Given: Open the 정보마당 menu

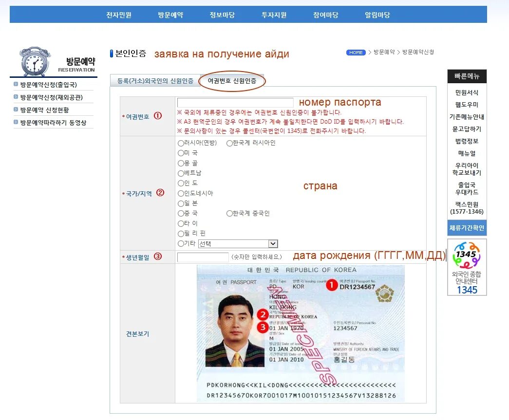Looking at the screenshot, I should coord(222,15).
